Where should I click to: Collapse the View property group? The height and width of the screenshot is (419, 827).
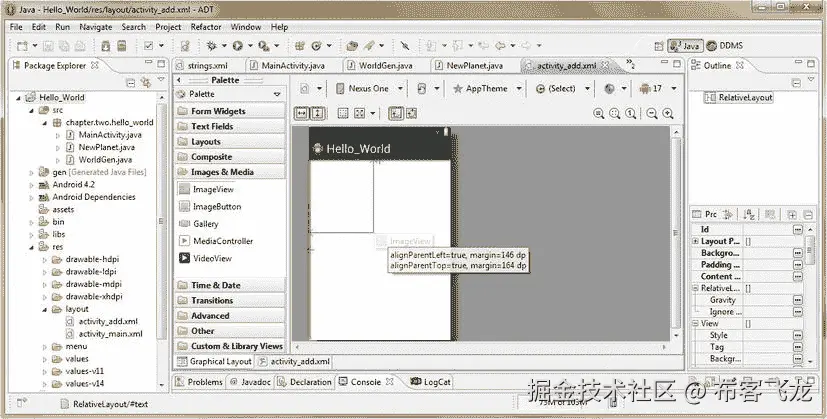click(696, 323)
